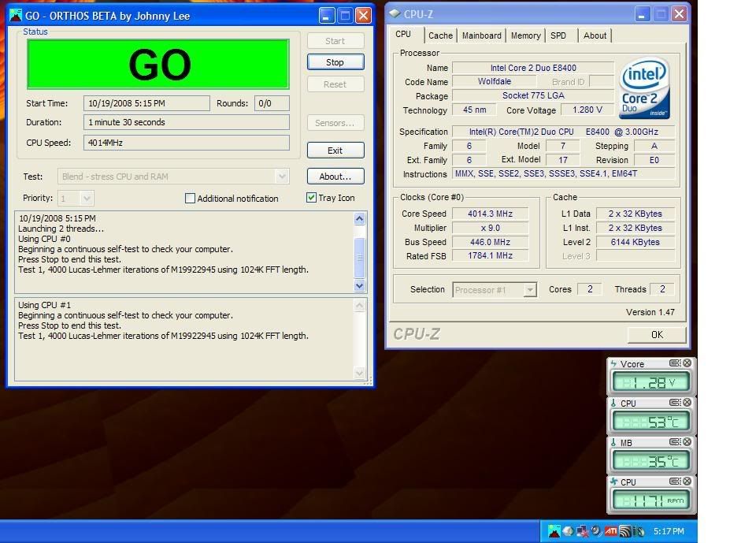Click the magnet-shaped icon on the CPU temperature gadget
This screenshot has width=756, height=543.
[x=675, y=403]
